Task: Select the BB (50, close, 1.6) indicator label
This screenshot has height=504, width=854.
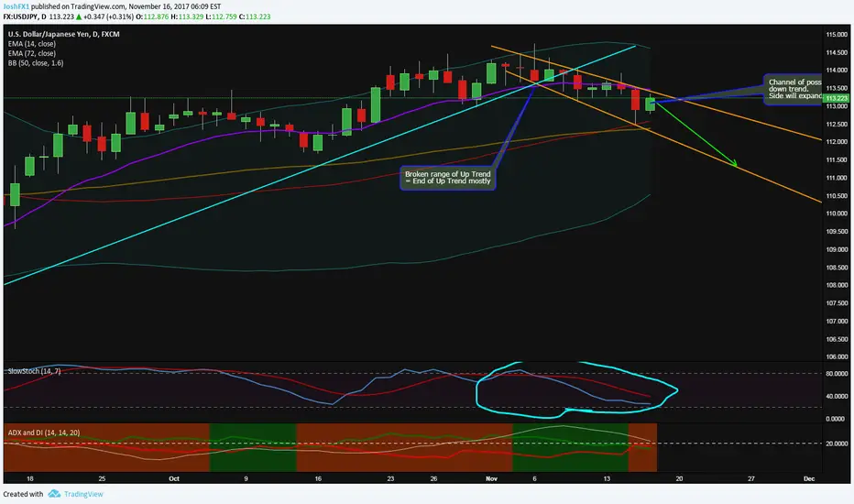Action: pyautogui.click(x=36, y=63)
